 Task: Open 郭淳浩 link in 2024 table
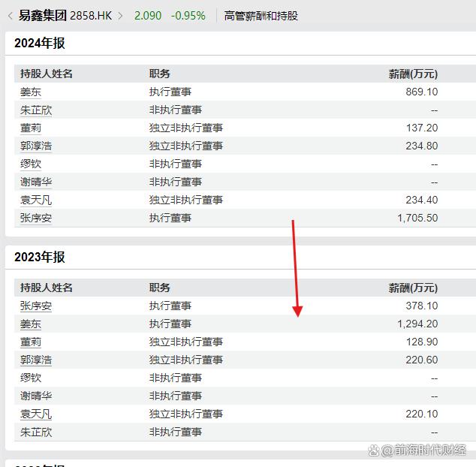pyautogui.click(x=36, y=146)
